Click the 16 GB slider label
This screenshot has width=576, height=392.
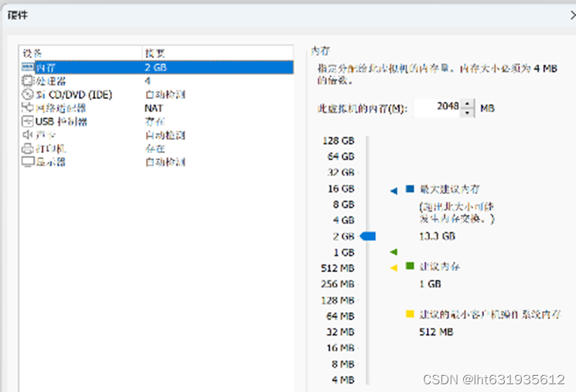coord(341,189)
